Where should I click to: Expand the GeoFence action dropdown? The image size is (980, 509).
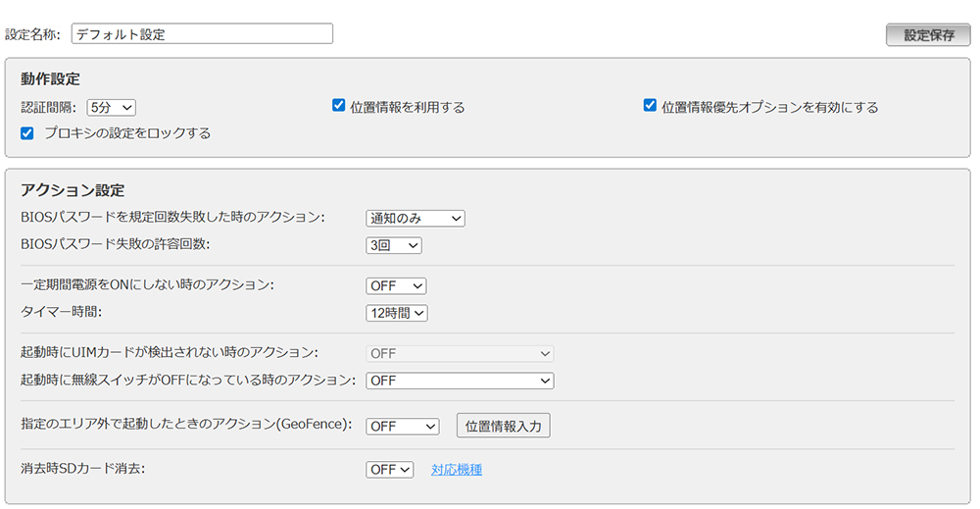[403, 427]
